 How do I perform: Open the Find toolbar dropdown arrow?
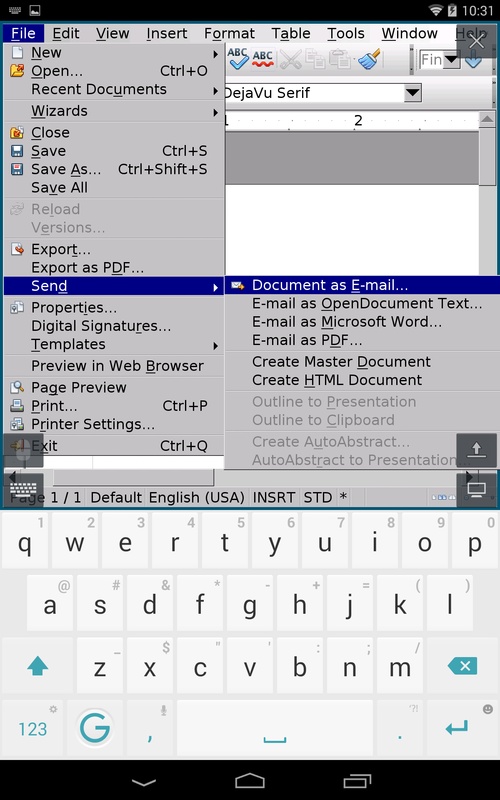tap(452, 60)
